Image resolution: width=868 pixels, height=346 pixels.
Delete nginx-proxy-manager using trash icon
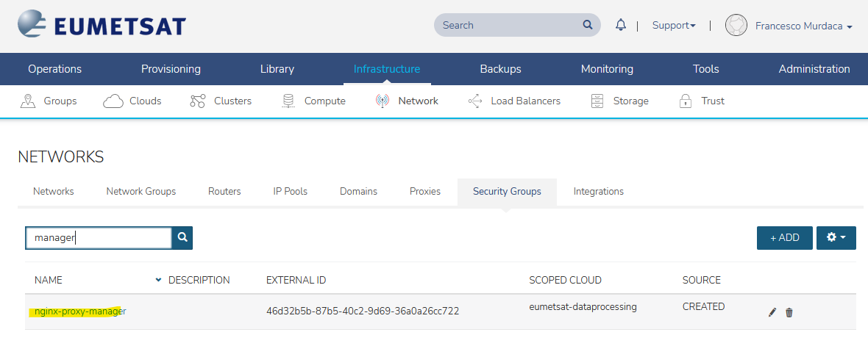coord(789,312)
